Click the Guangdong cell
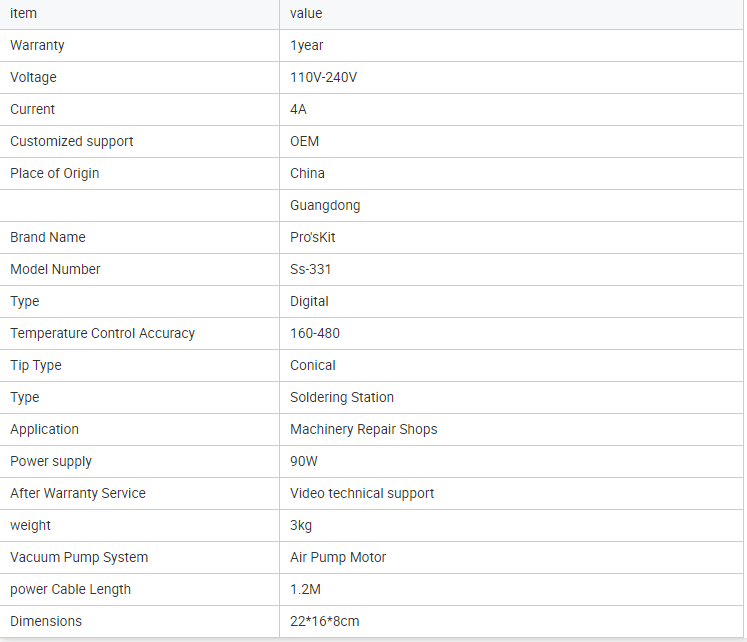747x642 pixels. point(325,205)
